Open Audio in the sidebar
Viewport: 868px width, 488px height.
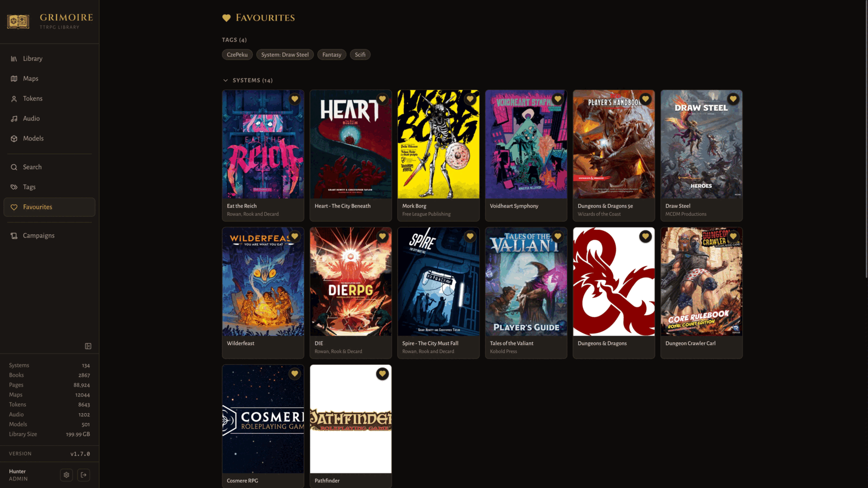[x=49, y=118]
